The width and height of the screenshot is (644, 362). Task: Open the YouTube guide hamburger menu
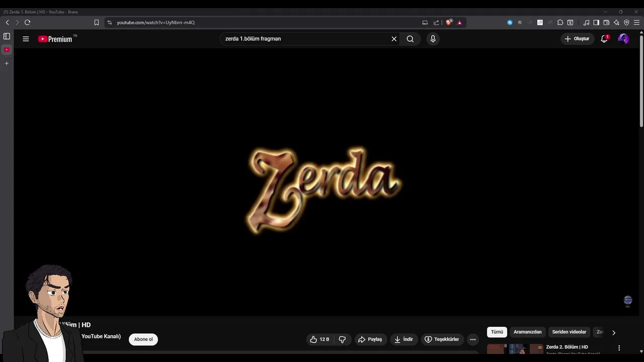click(x=26, y=39)
